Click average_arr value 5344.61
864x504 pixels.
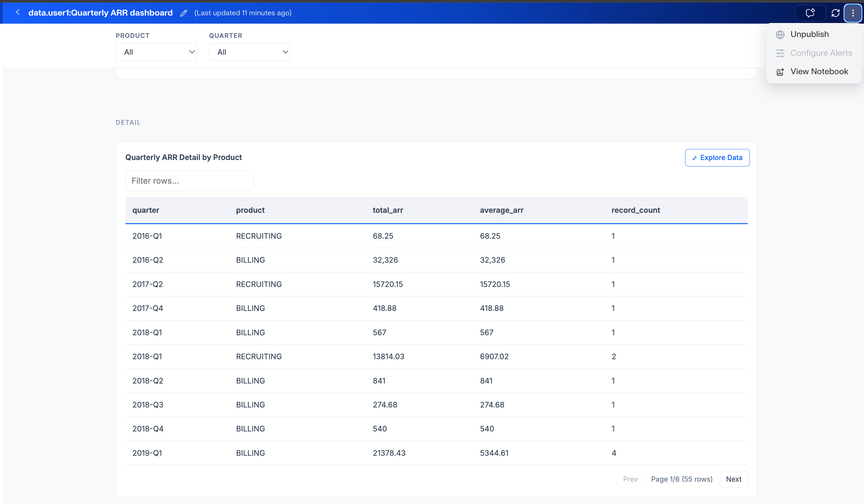pyautogui.click(x=494, y=453)
